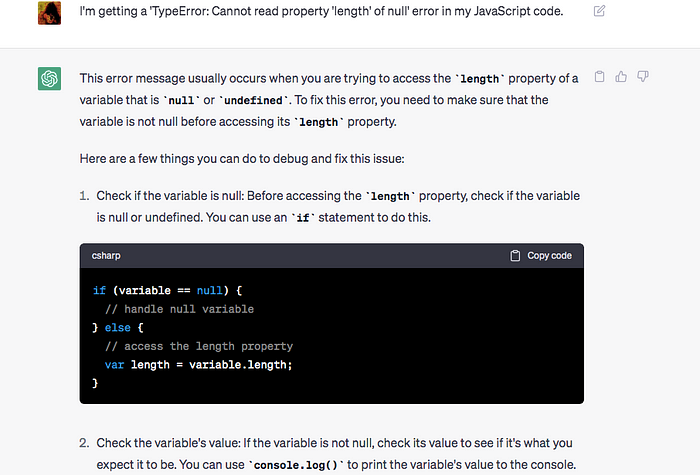
Task: Click the csharp language label
Action: 106,255
